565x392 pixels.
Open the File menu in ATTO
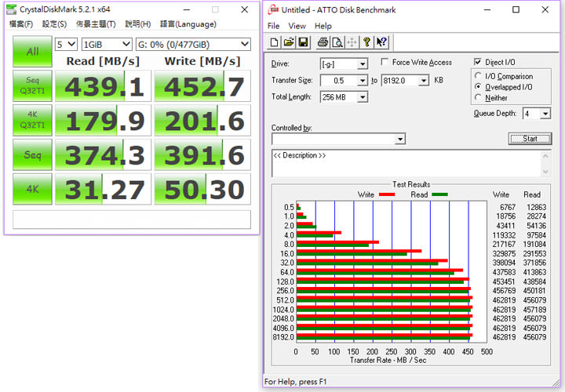pos(274,26)
